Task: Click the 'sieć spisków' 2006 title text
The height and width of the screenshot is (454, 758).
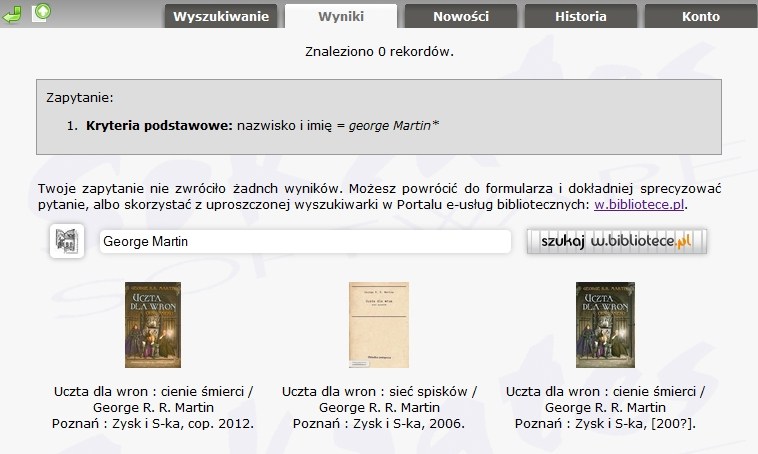Action: (379, 391)
